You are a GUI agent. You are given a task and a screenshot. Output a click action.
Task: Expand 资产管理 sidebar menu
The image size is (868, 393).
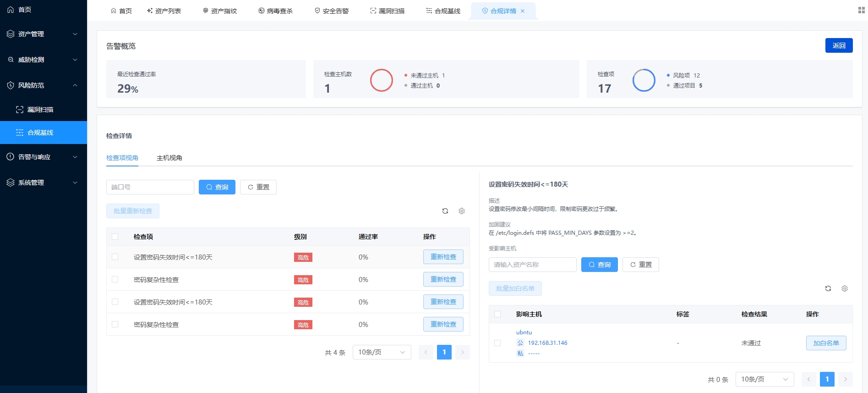click(x=43, y=34)
